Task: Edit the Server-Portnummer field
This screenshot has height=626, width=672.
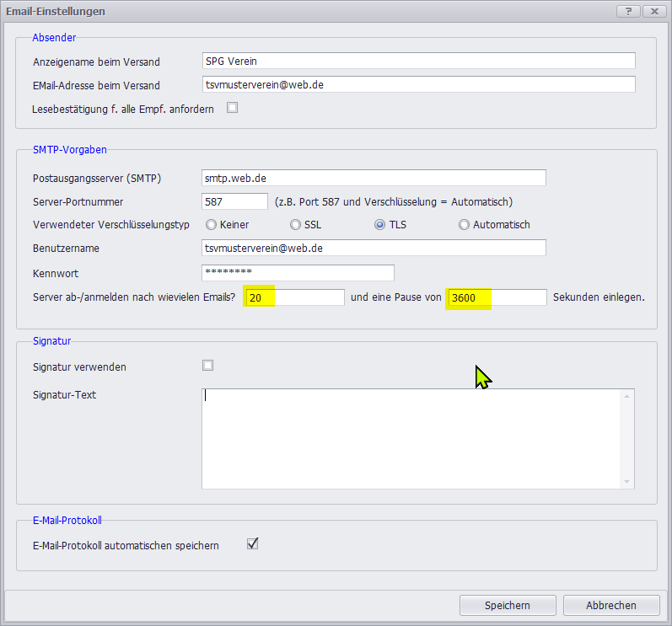Action: pyautogui.click(x=234, y=201)
